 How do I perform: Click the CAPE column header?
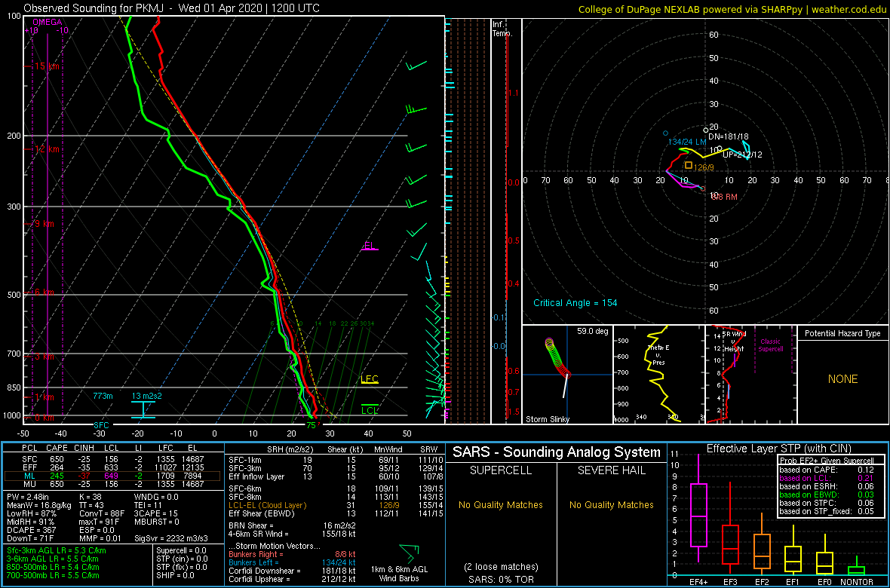point(57,449)
